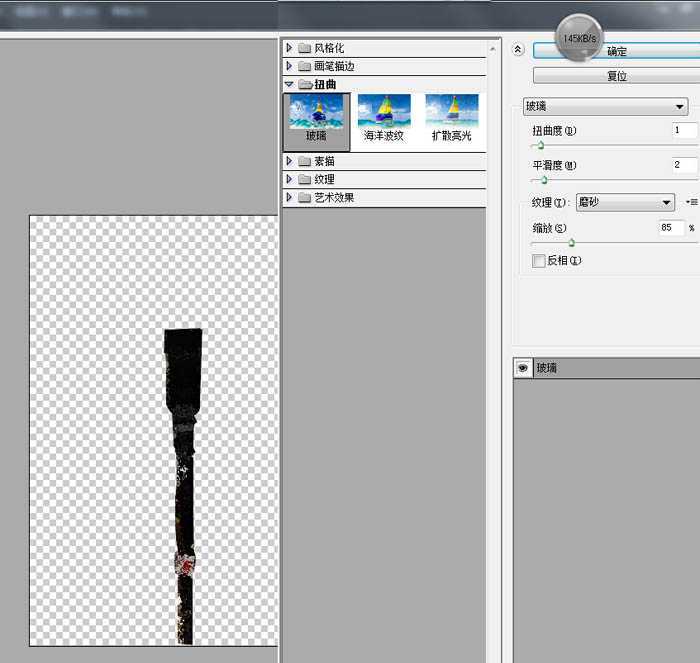The image size is (700, 663).
Task: Click the 风格化 folder icon
Action: (304, 48)
